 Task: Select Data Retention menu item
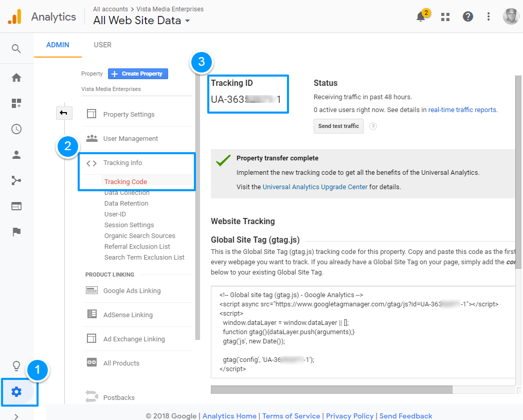click(126, 204)
